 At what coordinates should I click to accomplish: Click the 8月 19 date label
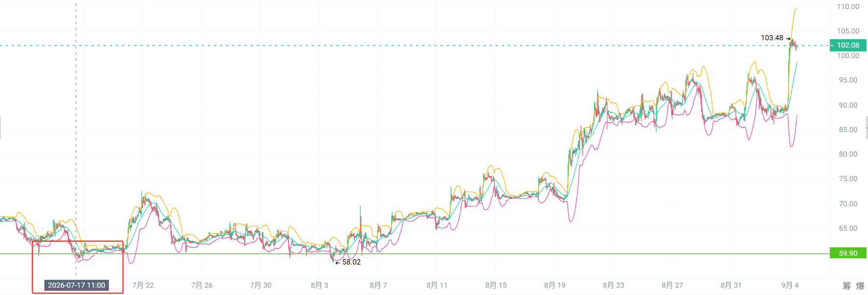(x=555, y=285)
